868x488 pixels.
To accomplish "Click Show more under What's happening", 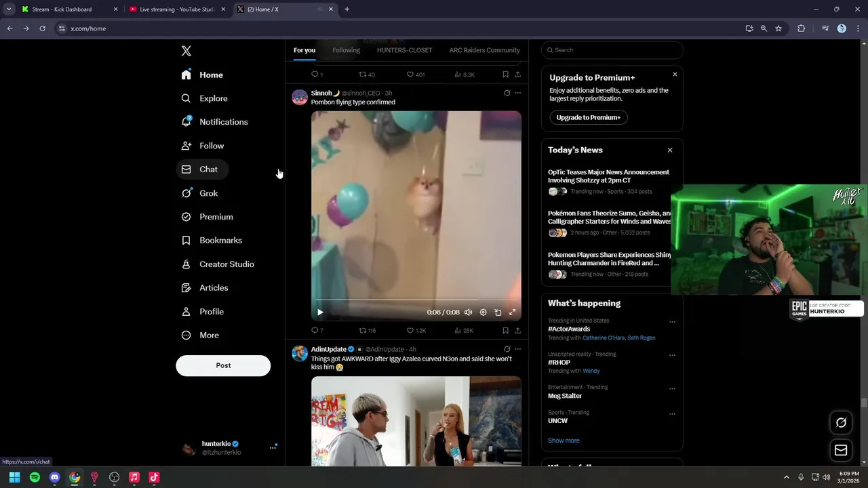I will 564,441.
